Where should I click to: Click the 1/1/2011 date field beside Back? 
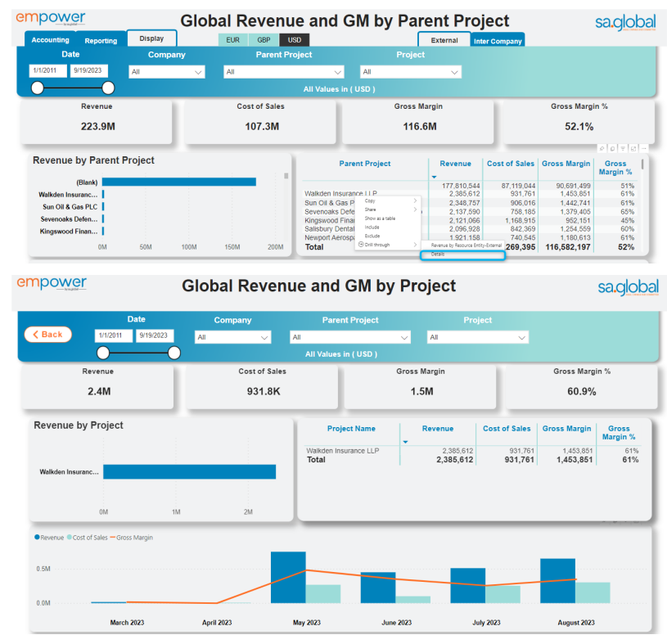click(x=113, y=336)
